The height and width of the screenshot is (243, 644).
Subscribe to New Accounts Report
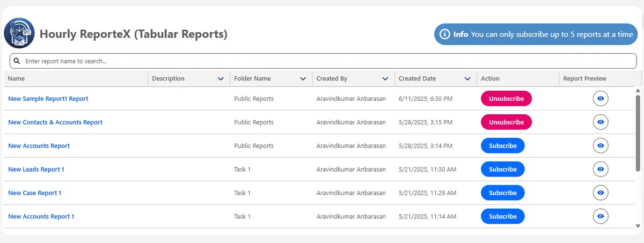503,146
